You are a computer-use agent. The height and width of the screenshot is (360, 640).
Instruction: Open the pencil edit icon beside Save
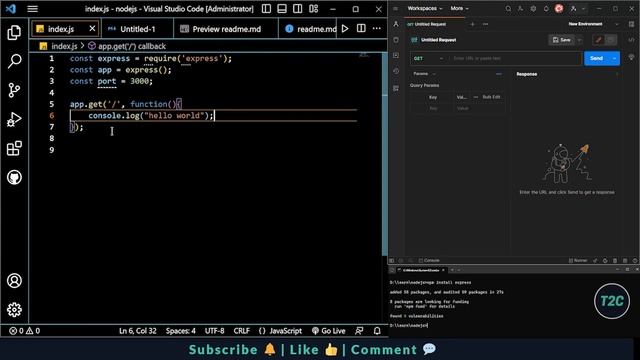[x=599, y=40]
